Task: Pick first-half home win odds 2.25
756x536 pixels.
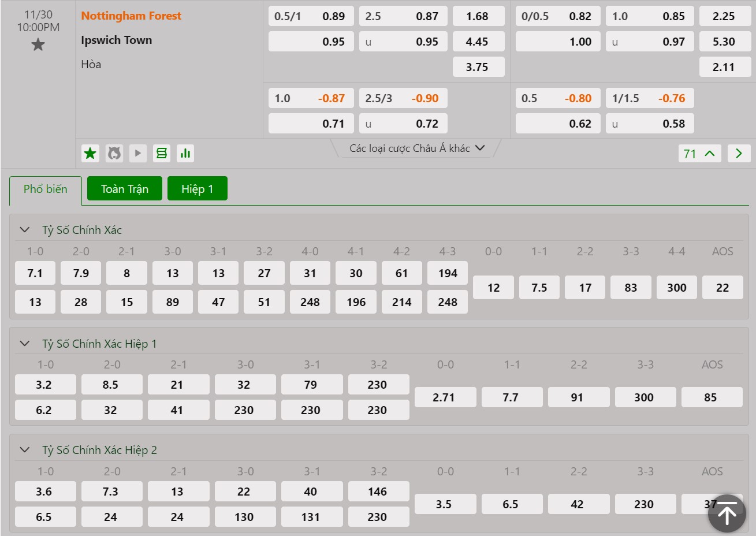Action: (725, 16)
